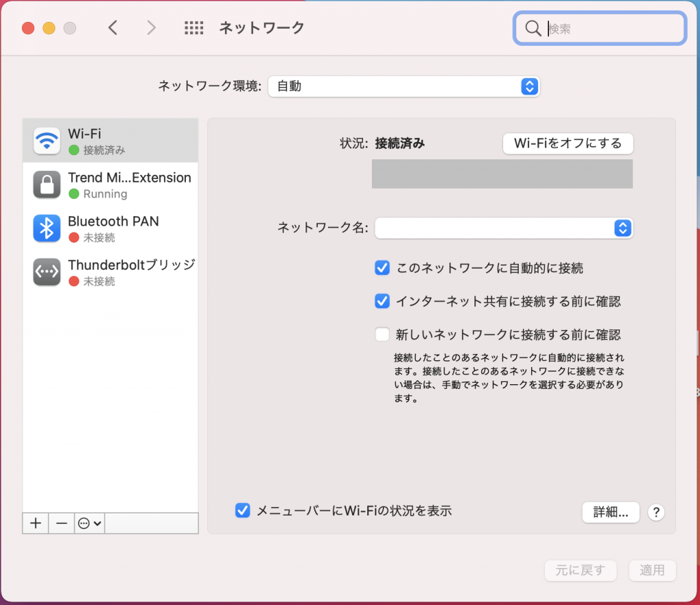
Task: Click the plus button to add service
Action: (36, 523)
